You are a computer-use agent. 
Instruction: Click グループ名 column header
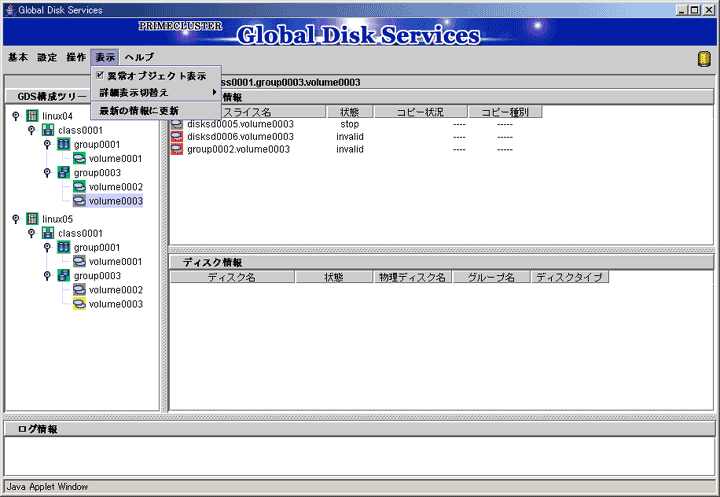click(x=491, y=277)
